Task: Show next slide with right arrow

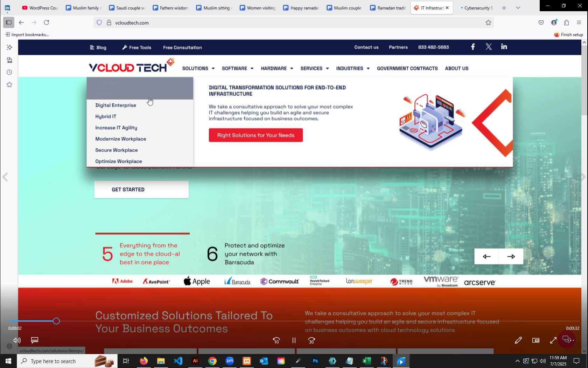Action: tap(511, 257)
